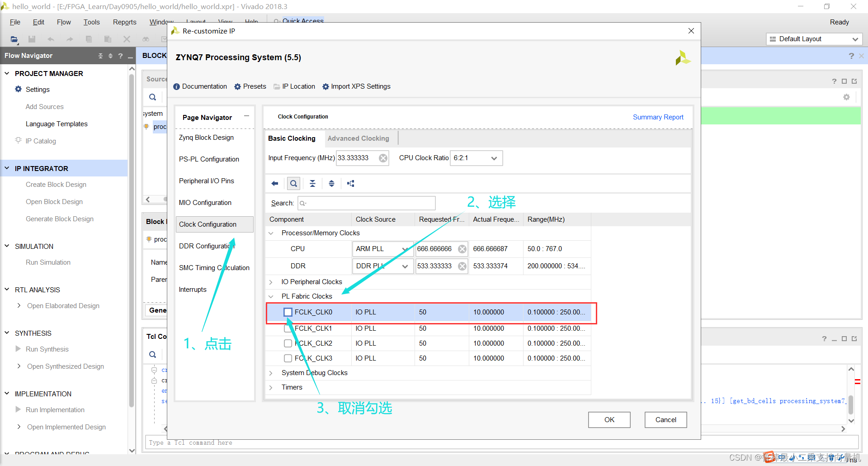The width and height of the screenshot is (868, 466).
Task: Open the Edit menu
Action: tap(38, 22)
